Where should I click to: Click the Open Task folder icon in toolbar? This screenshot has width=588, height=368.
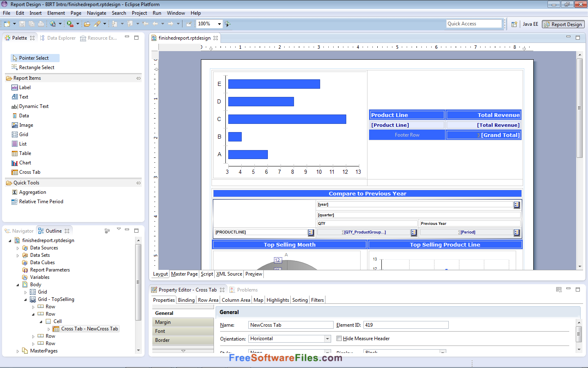click(87, 24)
